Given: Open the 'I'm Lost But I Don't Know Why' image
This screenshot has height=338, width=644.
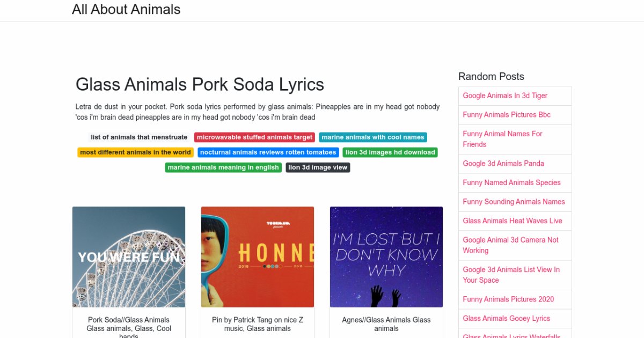Looking at the screenshot, I should (386, 257).
